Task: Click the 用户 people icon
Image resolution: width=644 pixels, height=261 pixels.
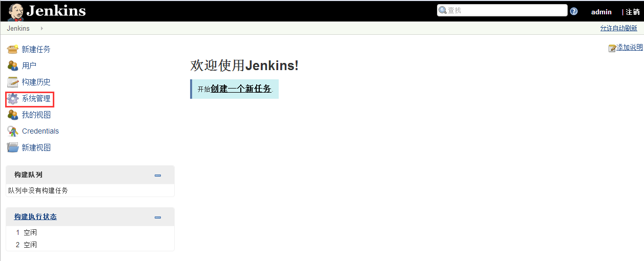Action: coord(13,66)
